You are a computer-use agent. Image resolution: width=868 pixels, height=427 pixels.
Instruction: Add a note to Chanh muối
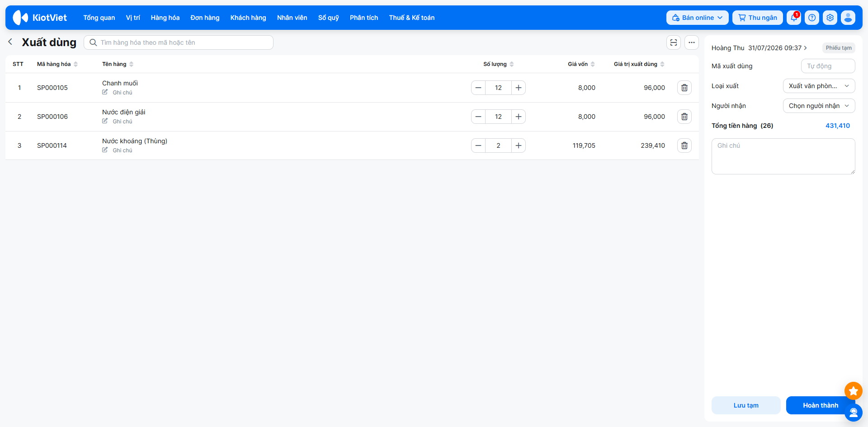point(118,92)
